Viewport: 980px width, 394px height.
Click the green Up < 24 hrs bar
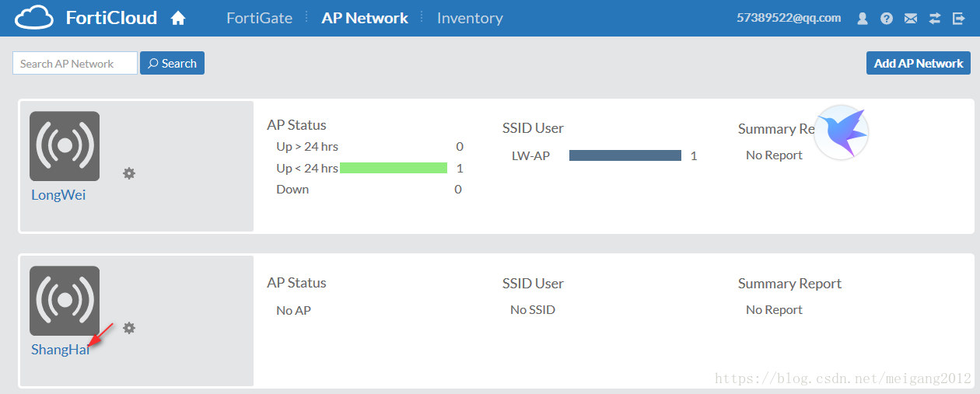pyautogui.click(x=394, y=168)
